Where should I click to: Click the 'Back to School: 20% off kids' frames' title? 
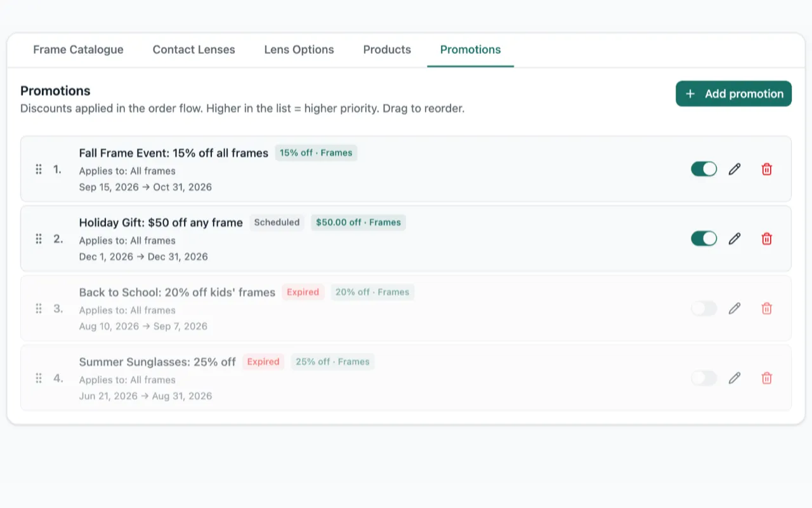177,293
